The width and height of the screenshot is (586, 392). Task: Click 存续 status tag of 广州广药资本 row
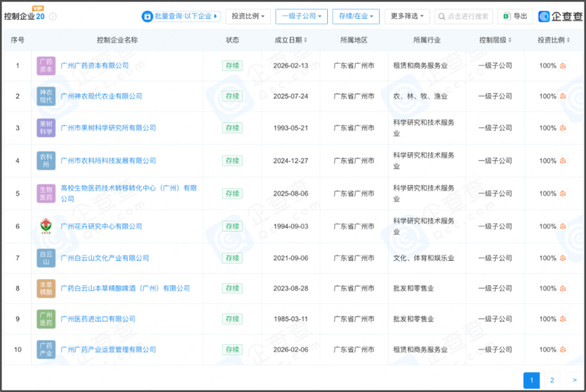(232, 66)
